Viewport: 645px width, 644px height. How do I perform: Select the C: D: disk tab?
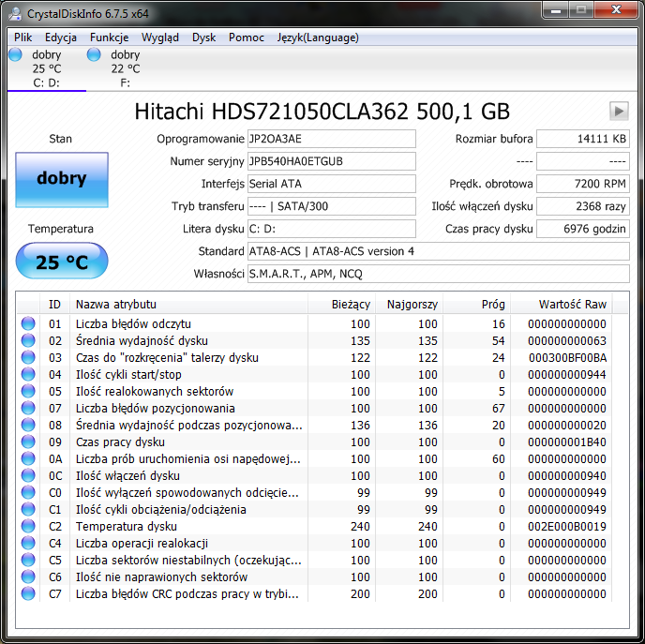[47, 68]
